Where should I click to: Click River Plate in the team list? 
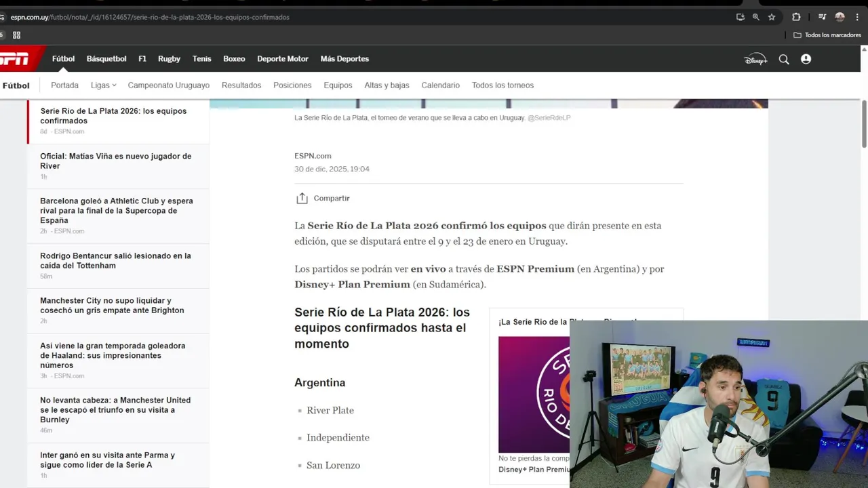[x=330, y=410]
